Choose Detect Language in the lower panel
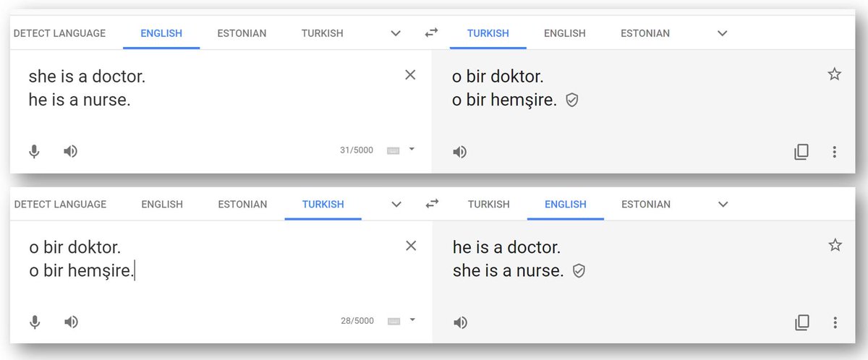The width and height of the screenshot is (868, 360). [x=60, y=205]
